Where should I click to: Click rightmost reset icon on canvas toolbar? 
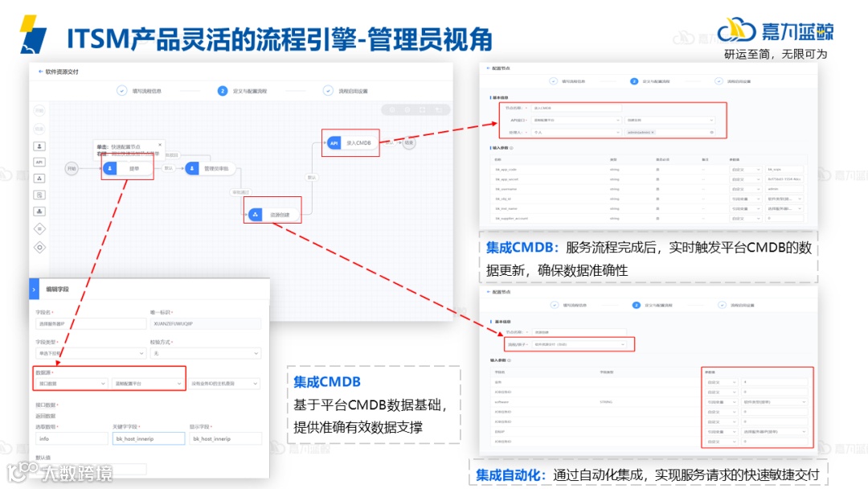(x=439, y=109)
